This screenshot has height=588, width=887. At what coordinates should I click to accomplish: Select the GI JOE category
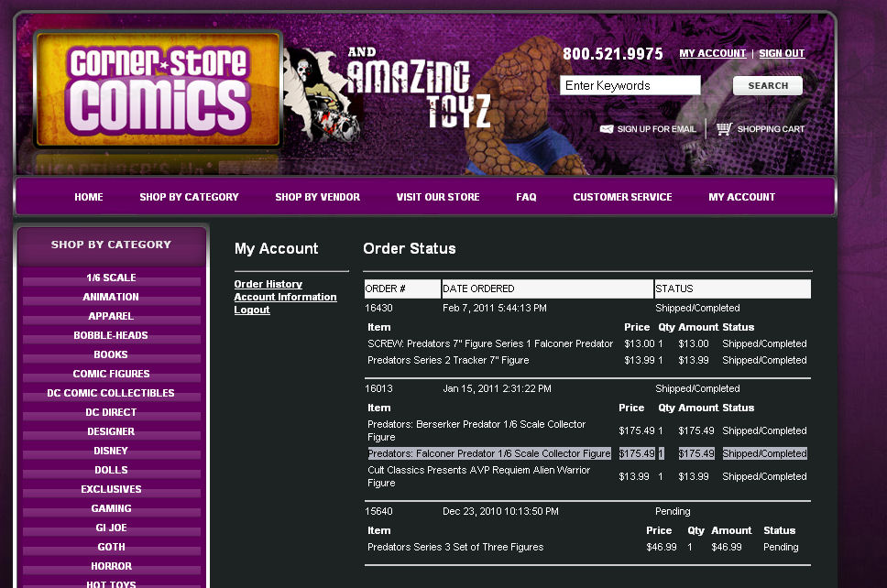point(111,528)
